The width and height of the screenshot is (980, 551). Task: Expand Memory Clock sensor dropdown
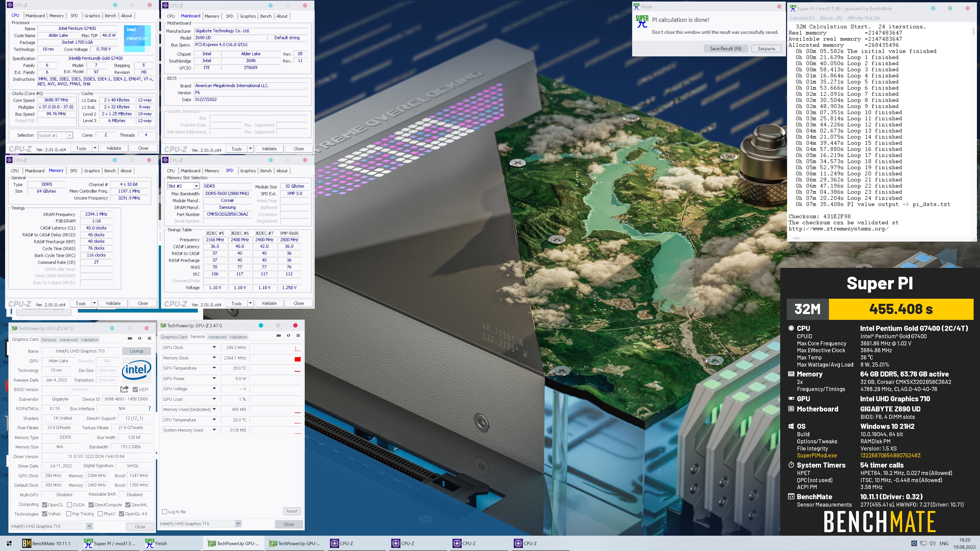(x=214, y=358)
